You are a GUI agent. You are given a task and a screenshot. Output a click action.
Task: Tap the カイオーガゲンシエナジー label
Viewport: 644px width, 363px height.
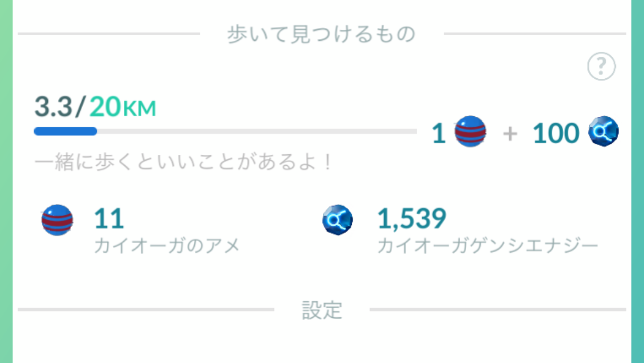coord(488,246)
